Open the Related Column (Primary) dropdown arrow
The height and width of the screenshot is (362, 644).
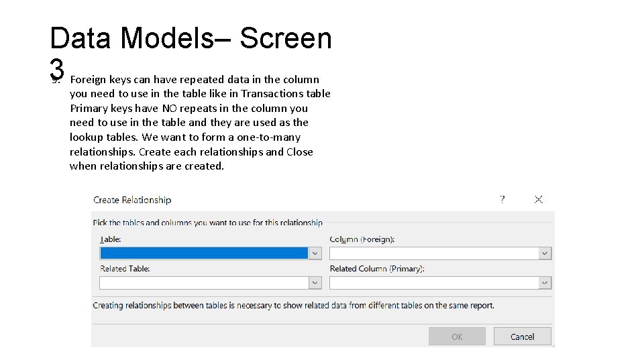pos(545,283)
